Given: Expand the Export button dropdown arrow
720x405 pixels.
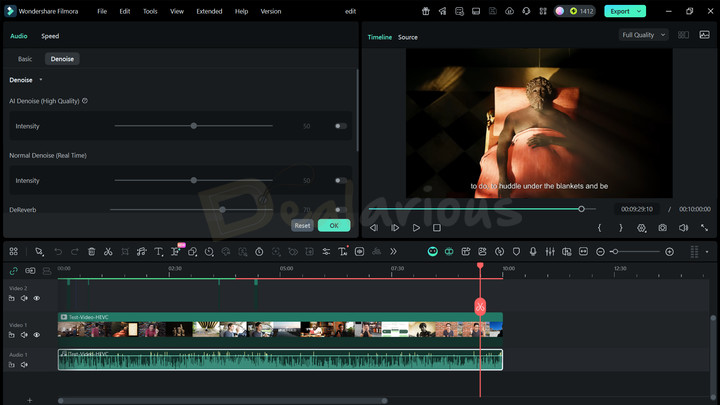Looking at the screenshot, I should (639, 11).
